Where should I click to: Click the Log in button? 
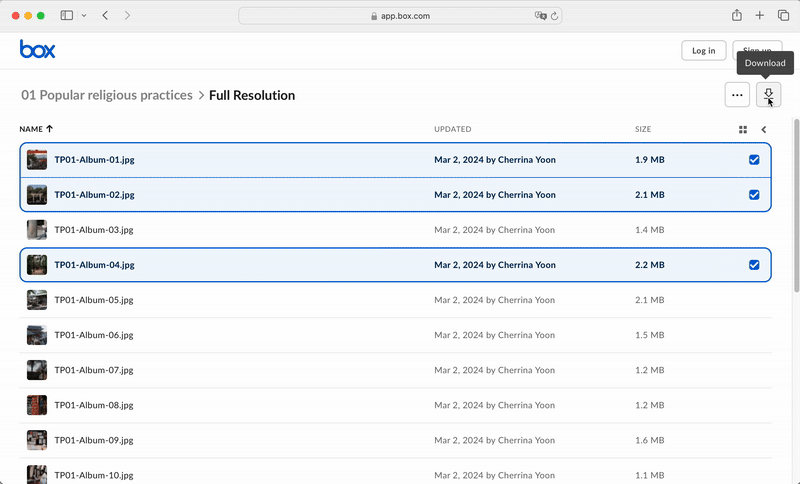click(x=703, y=51)
